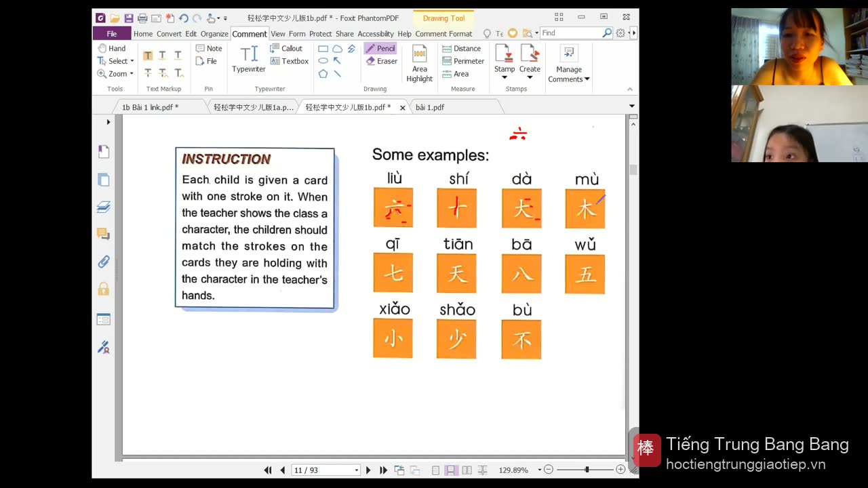Open the File menu
The width and height of the screenshot is (868, 488).
pos(112,33)
